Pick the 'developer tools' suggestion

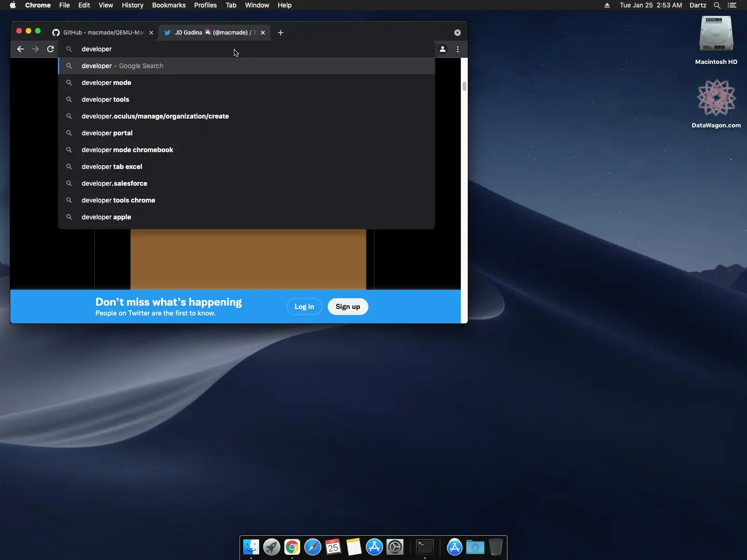[x=247, y=99]
